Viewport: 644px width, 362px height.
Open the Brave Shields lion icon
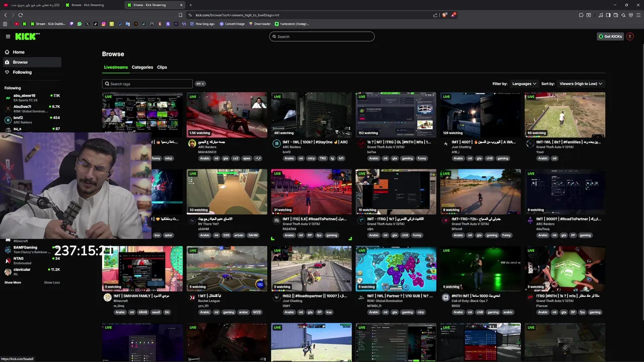pos(444,15)
